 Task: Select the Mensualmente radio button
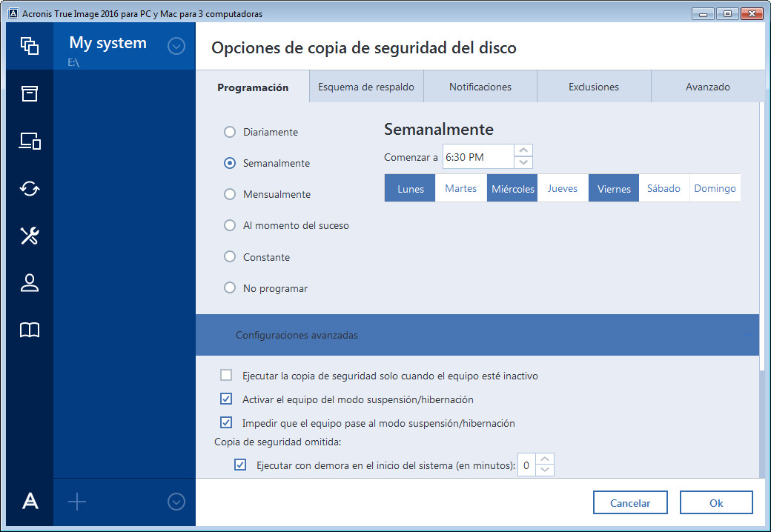[x=230, y=194]
